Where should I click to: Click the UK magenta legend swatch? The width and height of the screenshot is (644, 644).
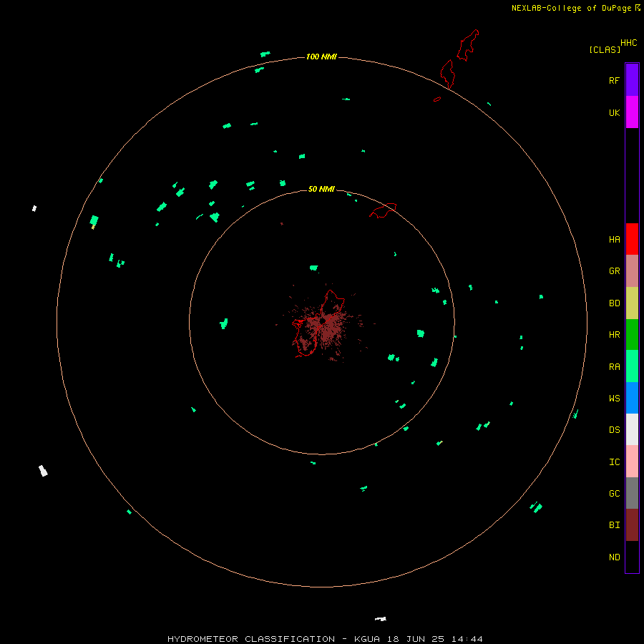(x=632, y=112)
